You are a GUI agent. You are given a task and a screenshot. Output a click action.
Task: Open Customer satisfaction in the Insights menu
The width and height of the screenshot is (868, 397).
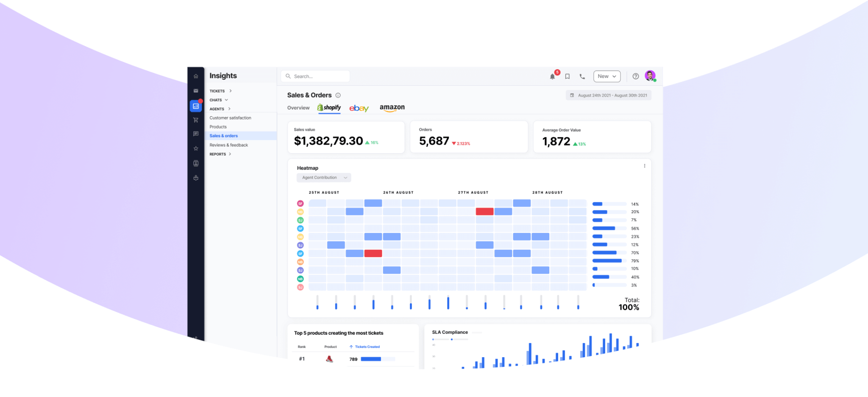coord(230,117)
